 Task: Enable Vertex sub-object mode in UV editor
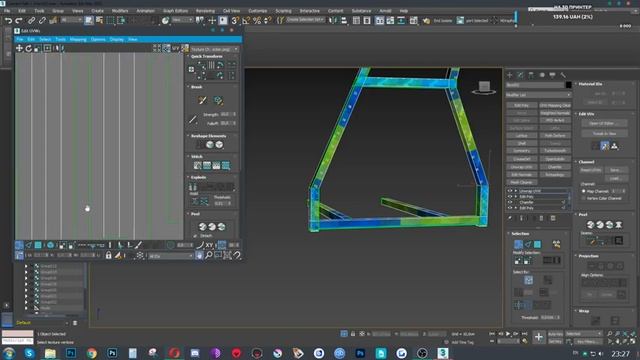click(19, 245)
